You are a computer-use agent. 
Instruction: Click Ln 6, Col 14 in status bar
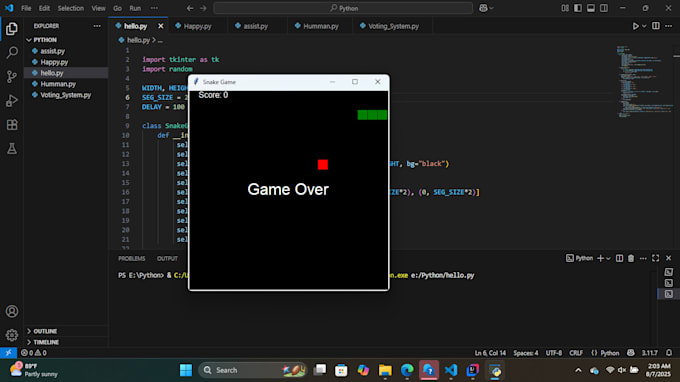coord(490,353)
